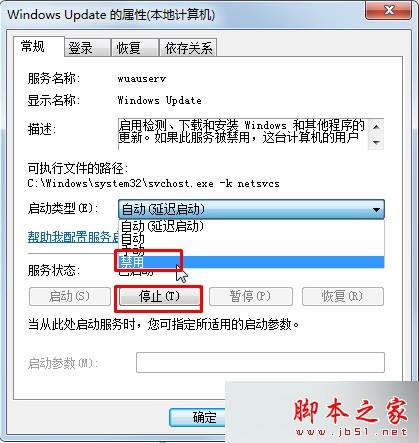Open the 依存关系 tab

tap(188, 47)
